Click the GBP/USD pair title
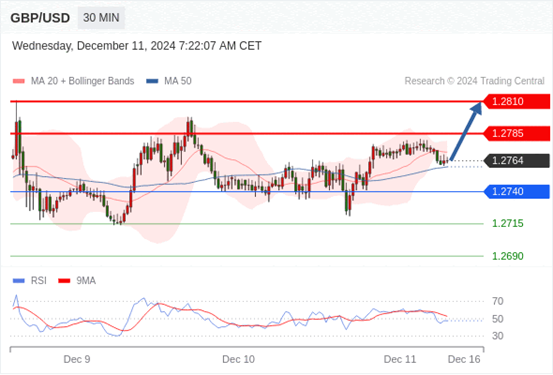 (x=40, y=18)
